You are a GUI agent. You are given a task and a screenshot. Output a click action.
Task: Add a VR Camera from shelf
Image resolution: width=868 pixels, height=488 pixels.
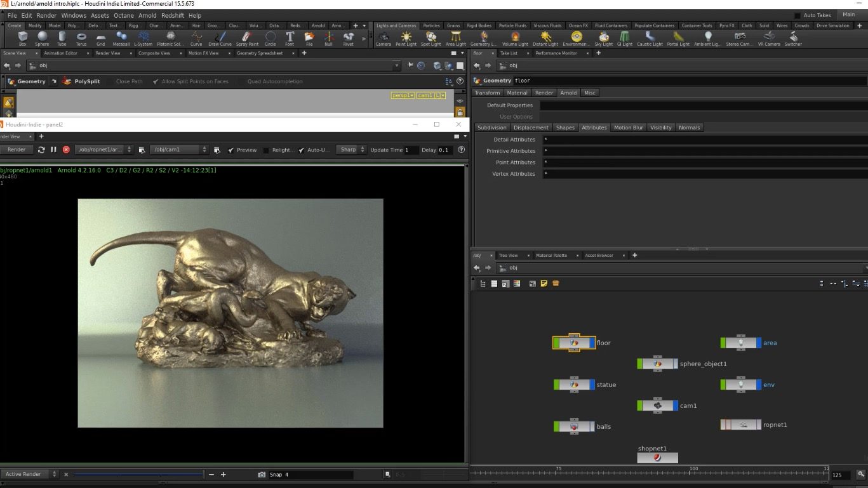769,39
